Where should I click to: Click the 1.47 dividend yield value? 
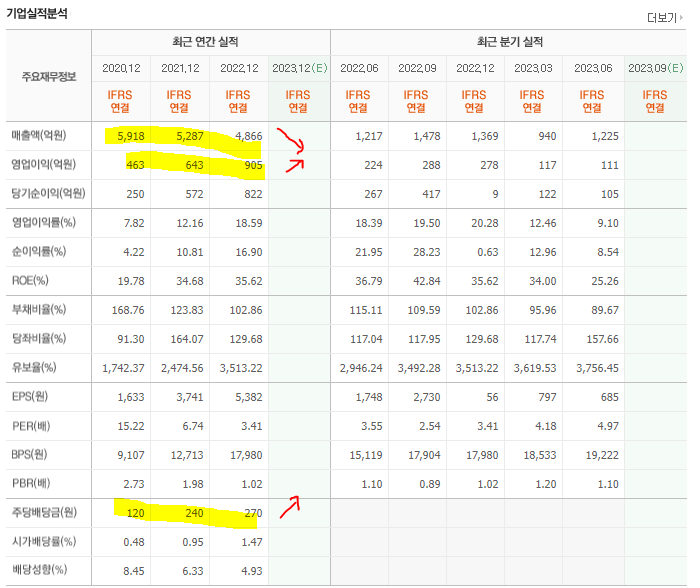coord(252,542)
